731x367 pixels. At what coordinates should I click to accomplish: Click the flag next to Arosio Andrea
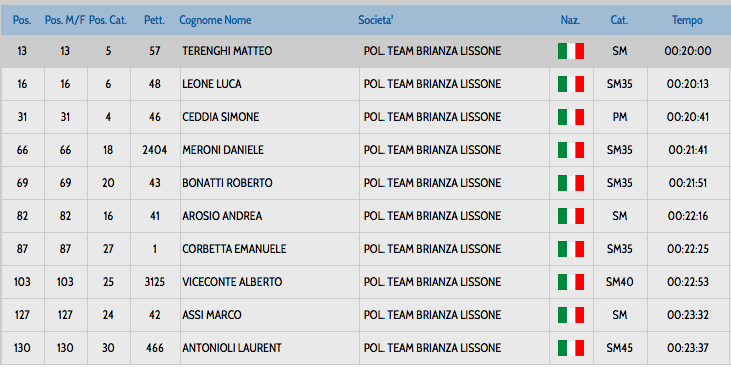point(571,216)
